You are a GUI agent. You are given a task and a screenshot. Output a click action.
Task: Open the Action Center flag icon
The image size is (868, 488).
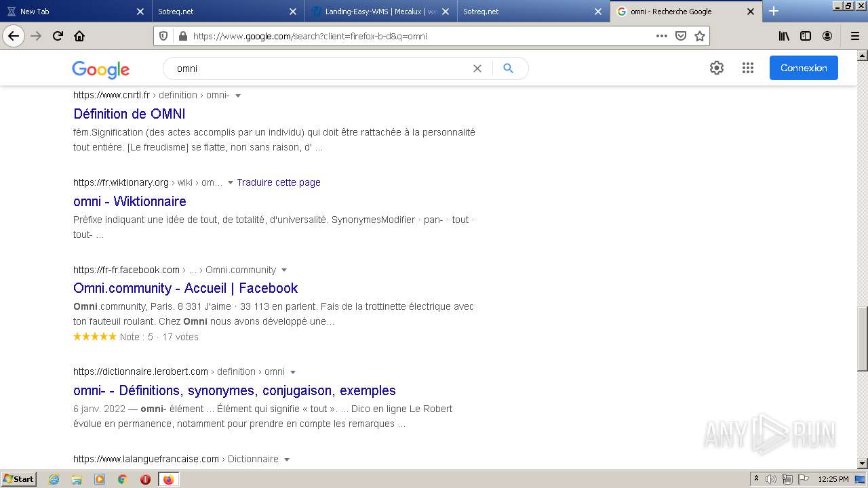pyautogui.click(x=804, y=479)
